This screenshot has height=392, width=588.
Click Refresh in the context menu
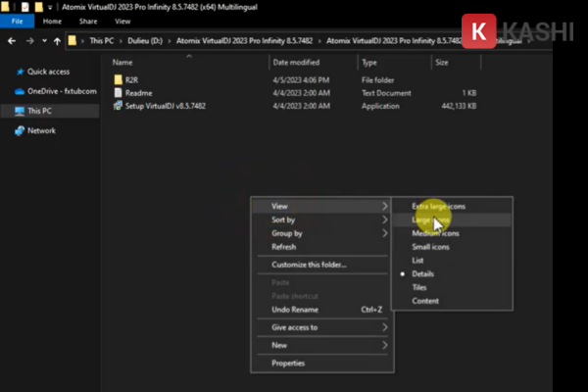coord(286,247)
